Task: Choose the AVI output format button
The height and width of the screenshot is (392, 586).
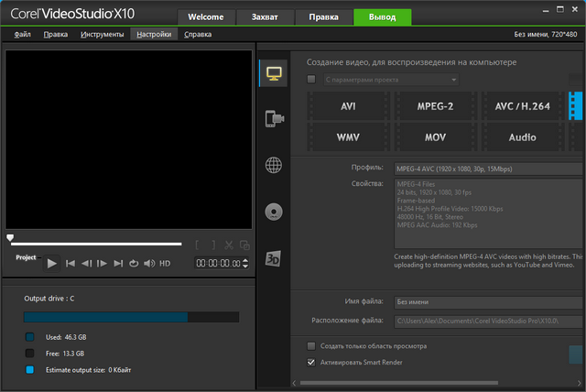Action: coord(348,106)
